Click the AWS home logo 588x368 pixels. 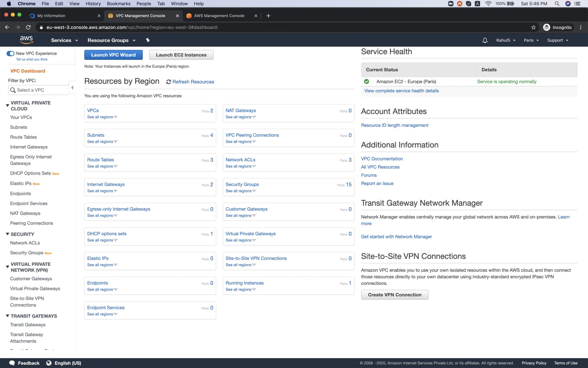(26, 40)
